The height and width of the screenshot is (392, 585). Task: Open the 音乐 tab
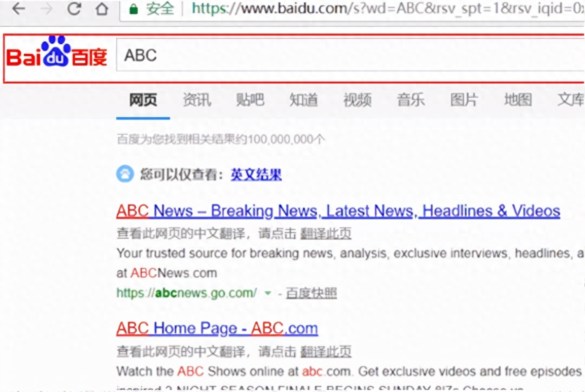(411, 100)
